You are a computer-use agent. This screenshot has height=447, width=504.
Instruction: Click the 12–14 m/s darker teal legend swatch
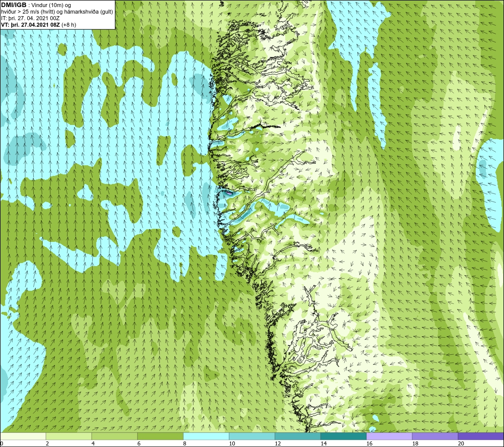tap(298, 436)
